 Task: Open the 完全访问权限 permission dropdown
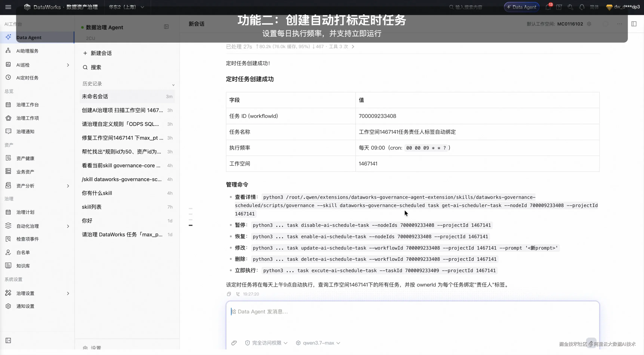(x=266, y=343)
